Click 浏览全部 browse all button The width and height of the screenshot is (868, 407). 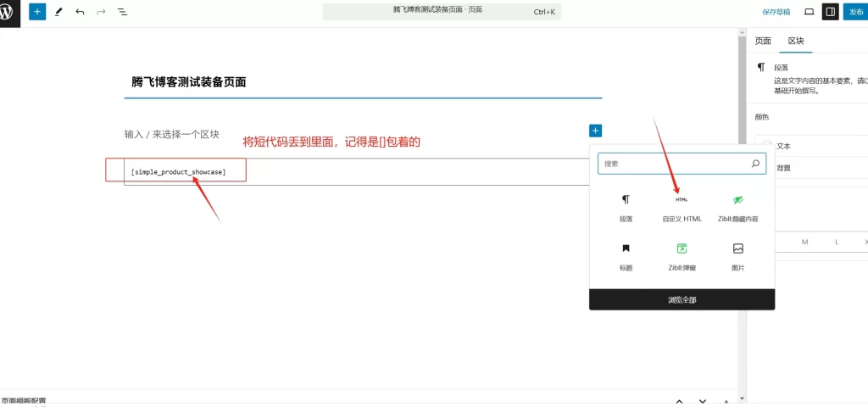682,299
